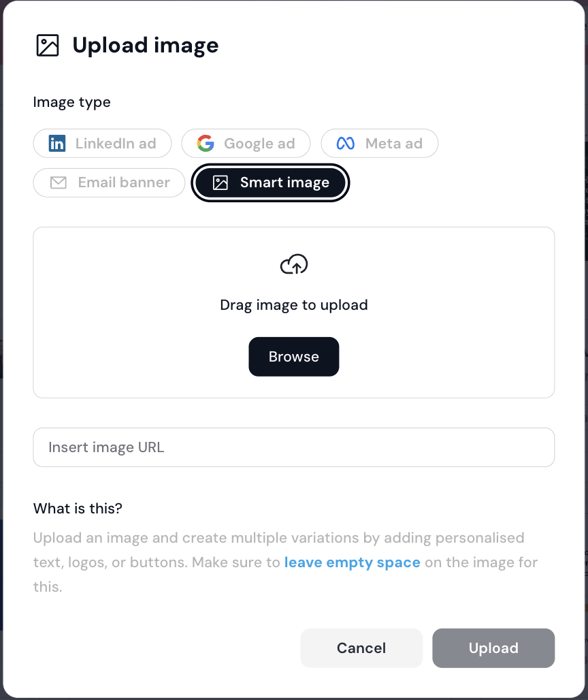The height and width of the screenshot is (700, 588).
Task: Open the leave empty space link
Action: 353,562
